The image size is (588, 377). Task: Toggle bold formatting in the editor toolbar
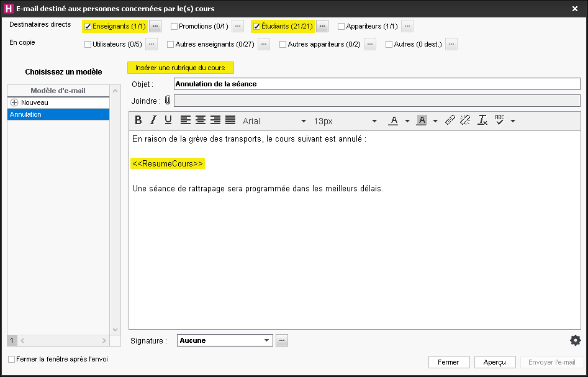[138, 120]
